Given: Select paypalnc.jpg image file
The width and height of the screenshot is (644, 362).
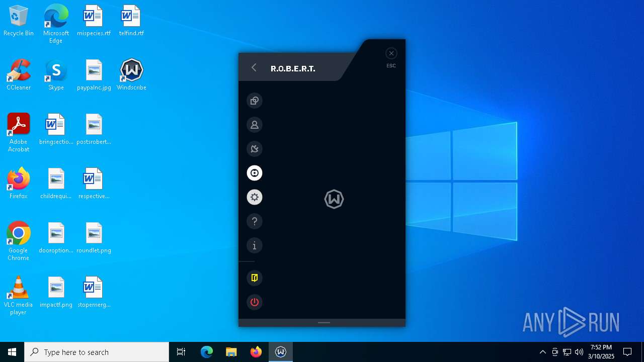Looking at the screenshot, I should 94,75.
